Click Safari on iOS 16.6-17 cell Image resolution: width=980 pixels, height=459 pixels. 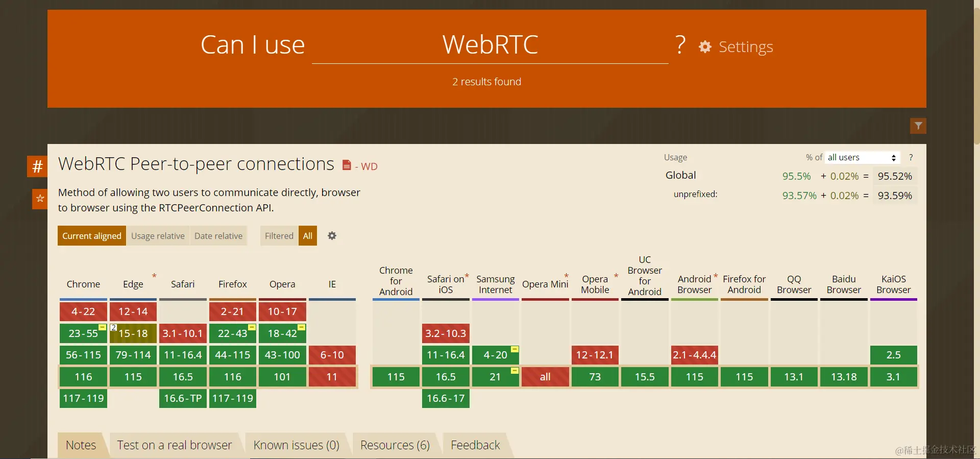tap(446, 398)
